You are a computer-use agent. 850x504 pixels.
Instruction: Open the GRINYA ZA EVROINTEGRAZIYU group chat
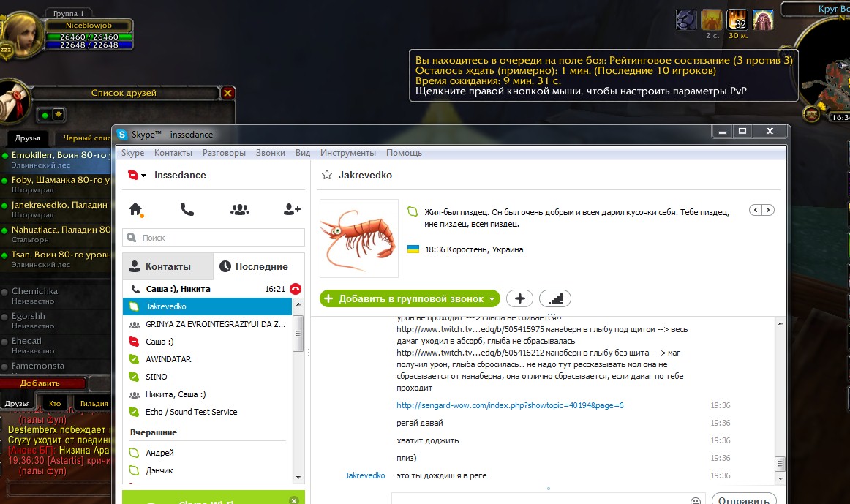tap(207, 324)
